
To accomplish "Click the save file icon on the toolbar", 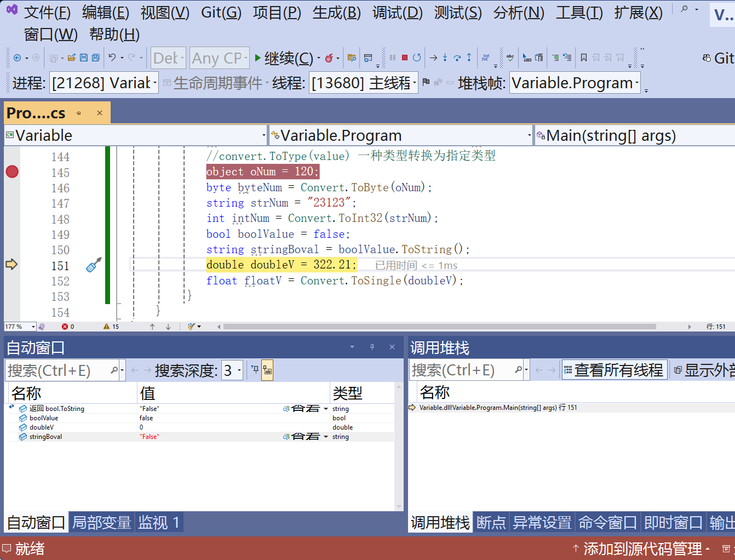I will [83, 57].
